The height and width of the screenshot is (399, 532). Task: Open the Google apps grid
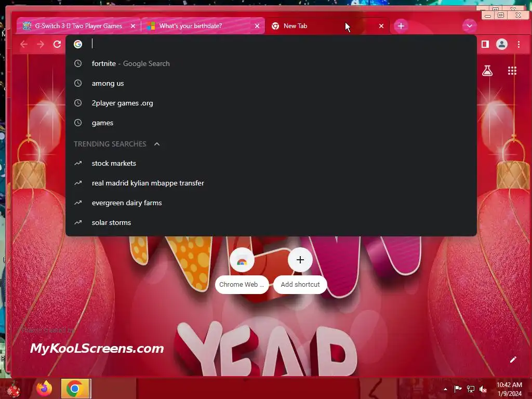coord(512,71)
